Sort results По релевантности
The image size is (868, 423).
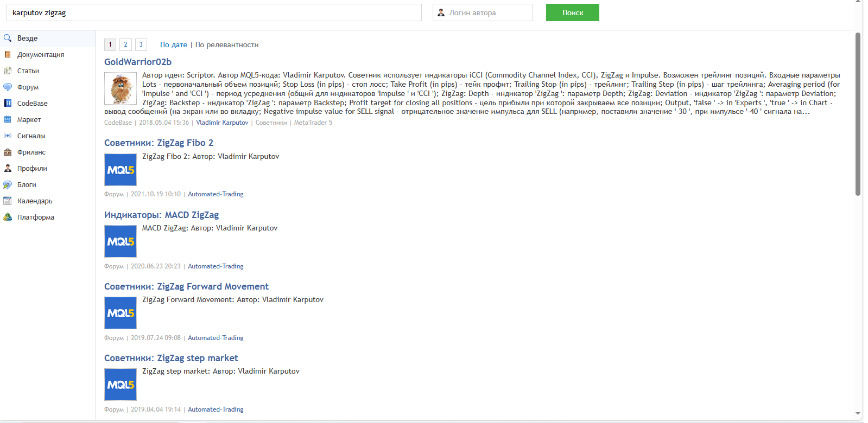click(x=227, y=44)
